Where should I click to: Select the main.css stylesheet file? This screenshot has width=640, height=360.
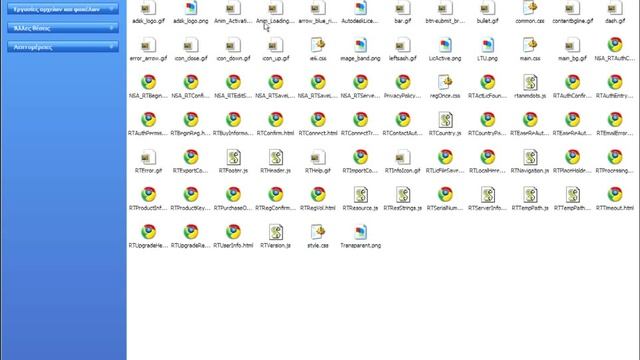point(530,45)
